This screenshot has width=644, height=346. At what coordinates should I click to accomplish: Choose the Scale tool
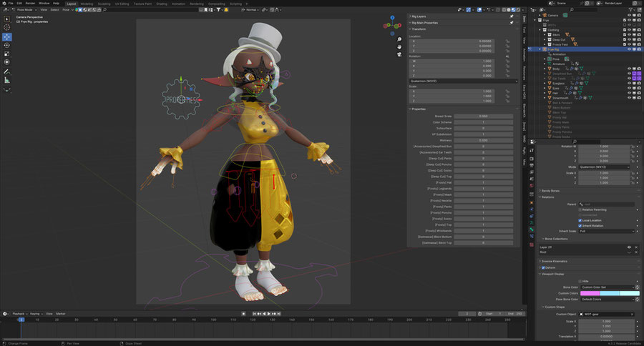click(7, 54)
